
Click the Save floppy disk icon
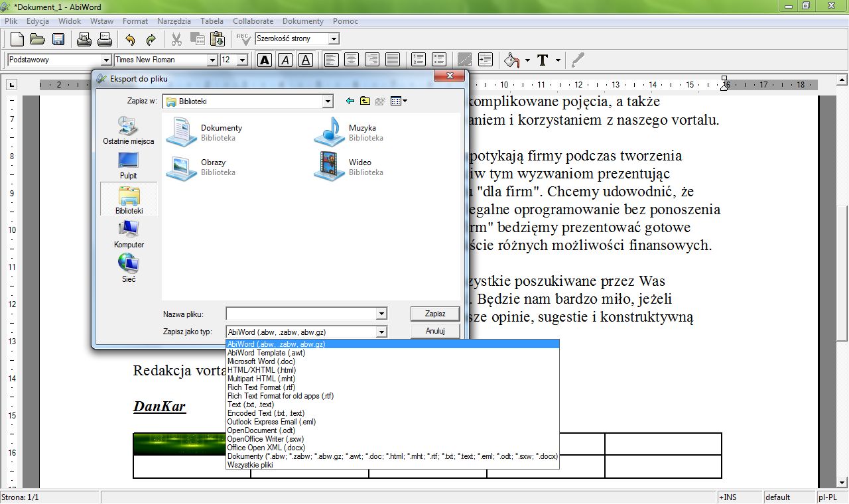[58, 38]
